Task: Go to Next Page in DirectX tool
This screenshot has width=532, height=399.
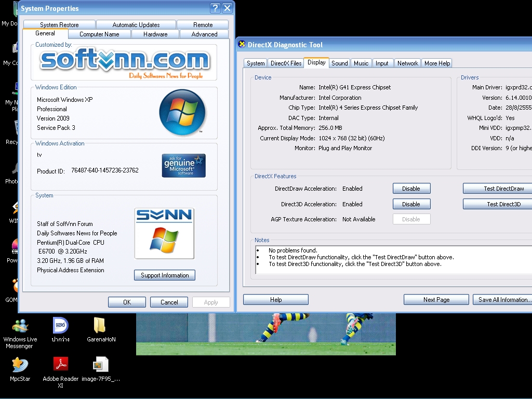Action: point(436,300)
